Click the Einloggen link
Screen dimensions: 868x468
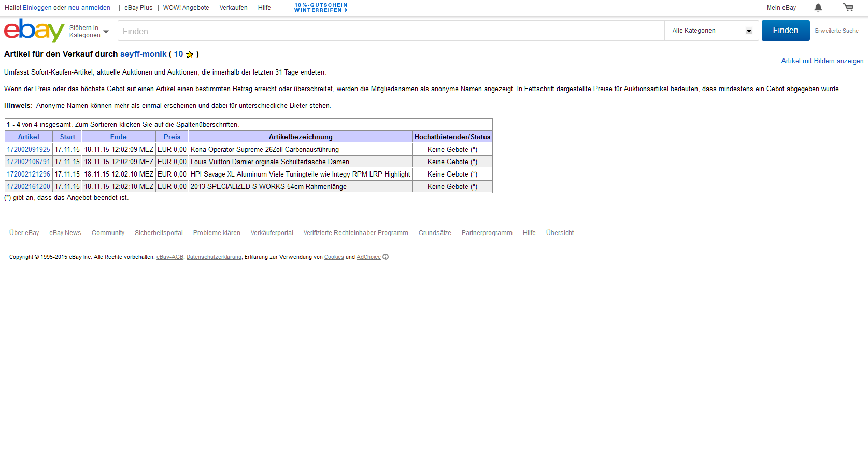(x=37, y=8)
